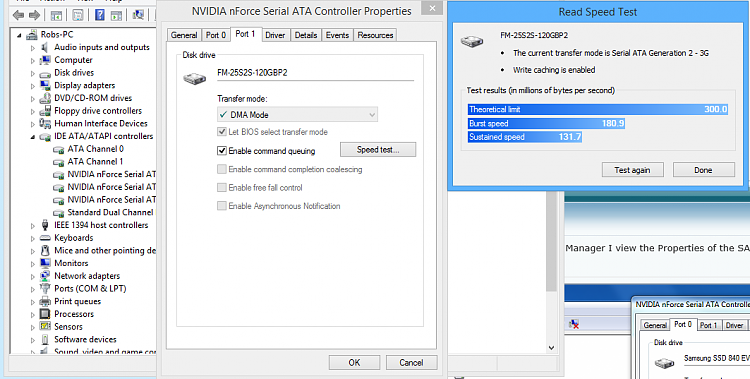The image size is (750, 379).
Task: Collapse the Robs-PC root node
Action: coord(20,35)
